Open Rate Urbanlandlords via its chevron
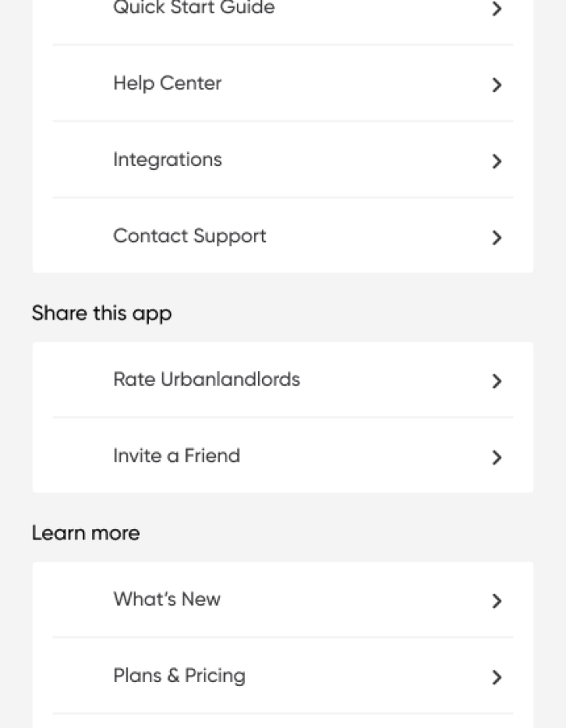Image resolution: width=566 pixels, height=728 pixels. [496, 381]
